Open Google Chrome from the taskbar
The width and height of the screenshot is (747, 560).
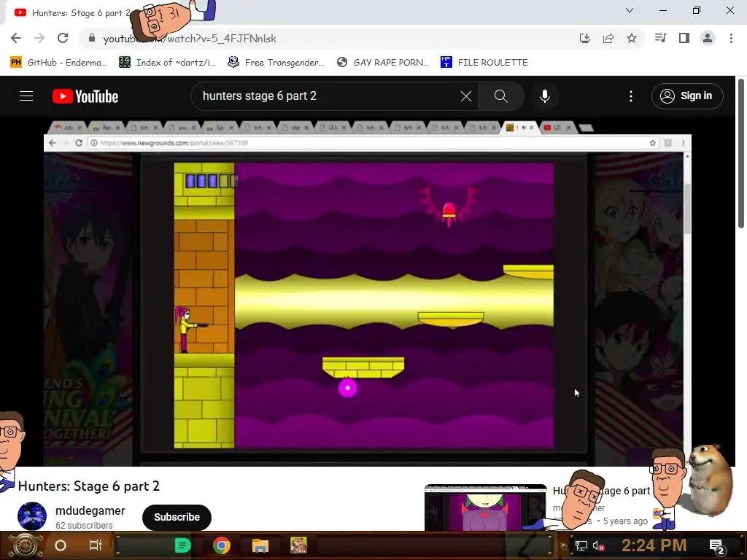(222, 545)
